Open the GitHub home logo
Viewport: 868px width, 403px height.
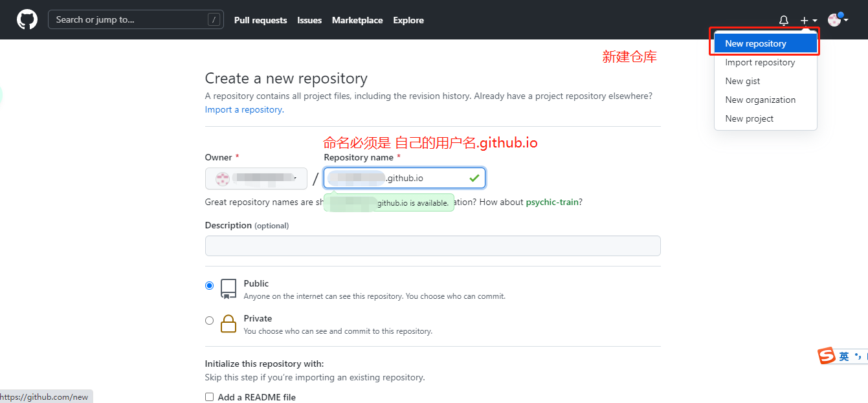click(x=27, y=19)
